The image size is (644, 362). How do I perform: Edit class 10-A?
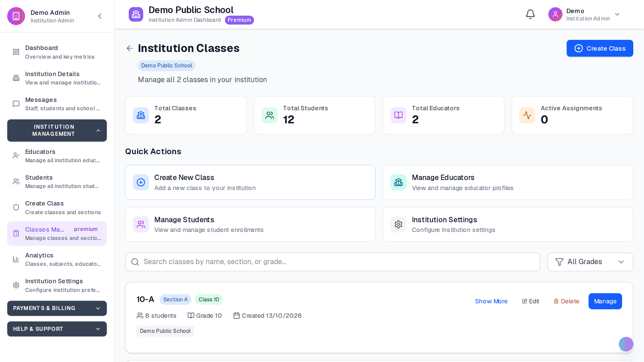coord(531,301)
